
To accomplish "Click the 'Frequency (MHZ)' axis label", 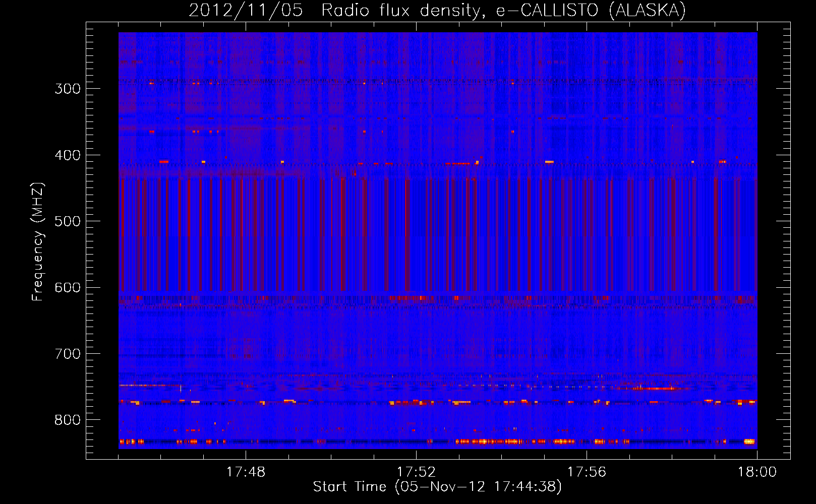I will 38,242.
